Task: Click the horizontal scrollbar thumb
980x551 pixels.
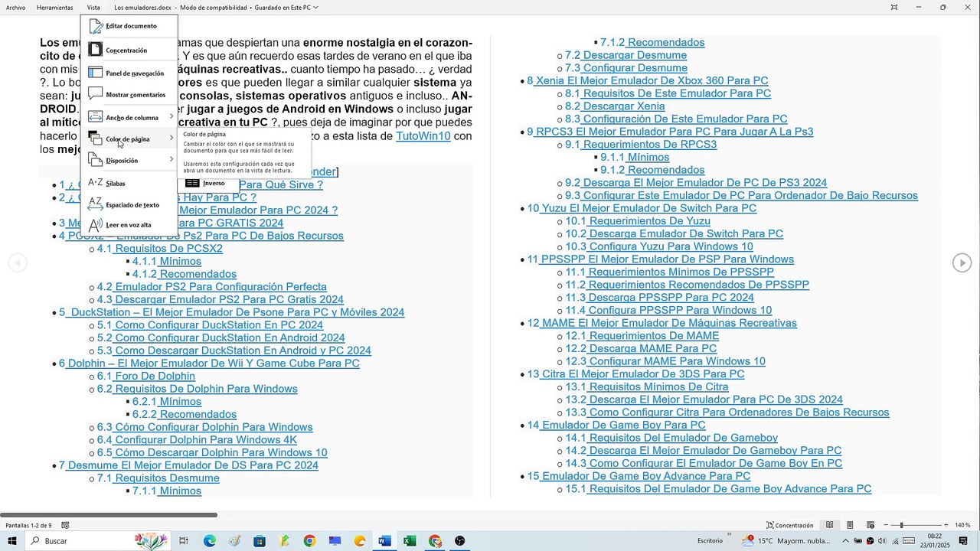Action: tap(109, 515)
